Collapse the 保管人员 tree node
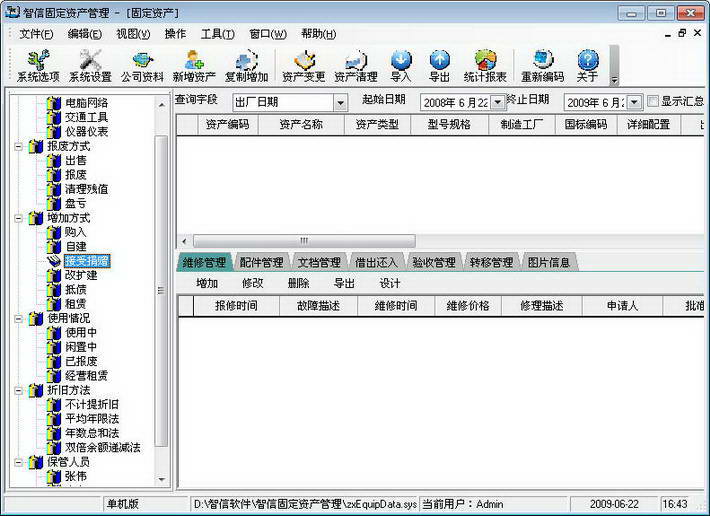Viewport: 710px width, 516px height. [x=19, y=462]
